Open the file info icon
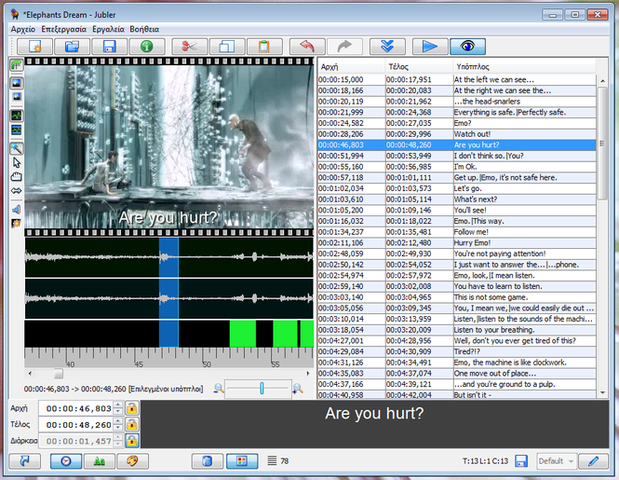 point(146,46)
